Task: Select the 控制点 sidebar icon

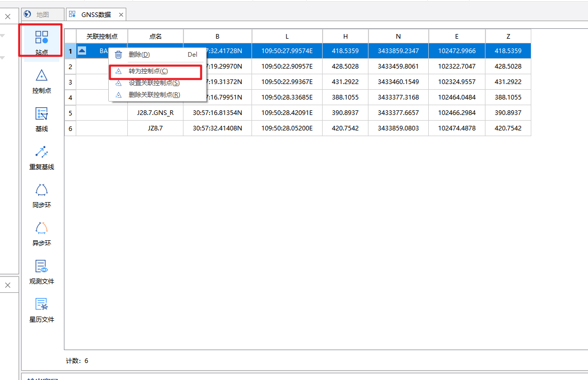Action: tap(41, 81)
